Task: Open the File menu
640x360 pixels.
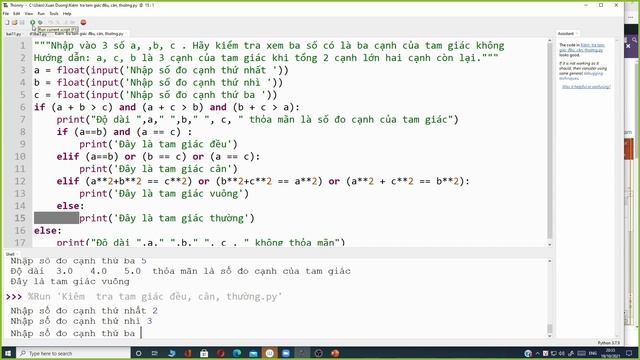Action: pos(6,13)
